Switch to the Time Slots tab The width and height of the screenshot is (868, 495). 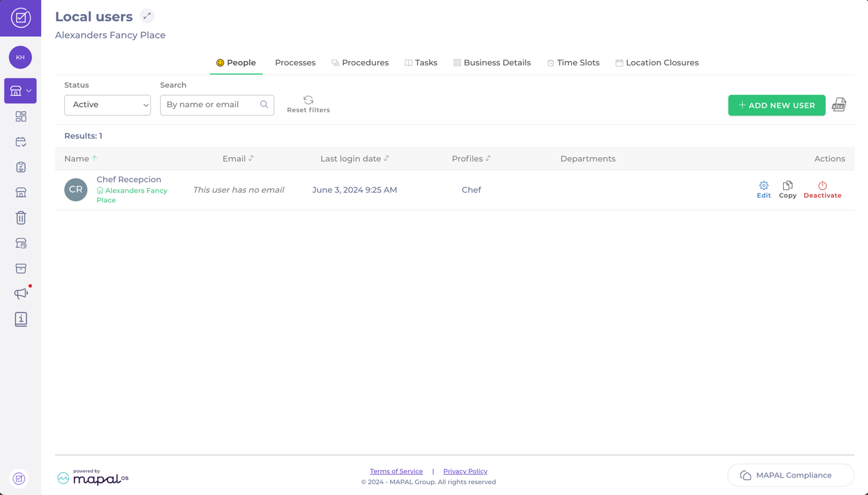573,63
